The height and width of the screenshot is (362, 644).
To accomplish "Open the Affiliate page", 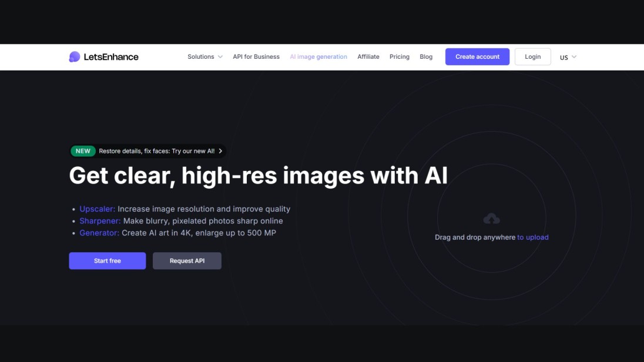I will (x=368, y=56).
